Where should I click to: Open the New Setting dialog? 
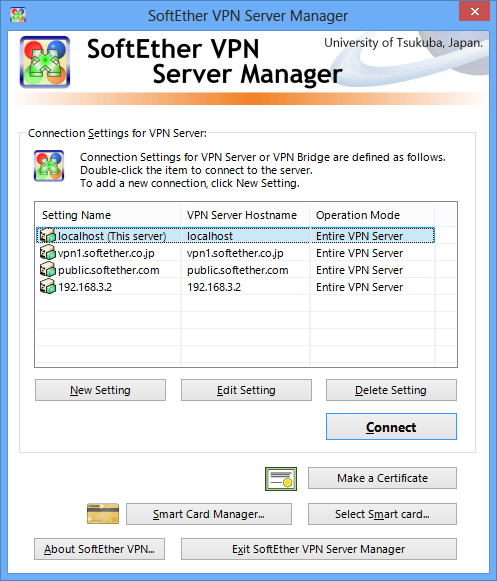point(100,390)
